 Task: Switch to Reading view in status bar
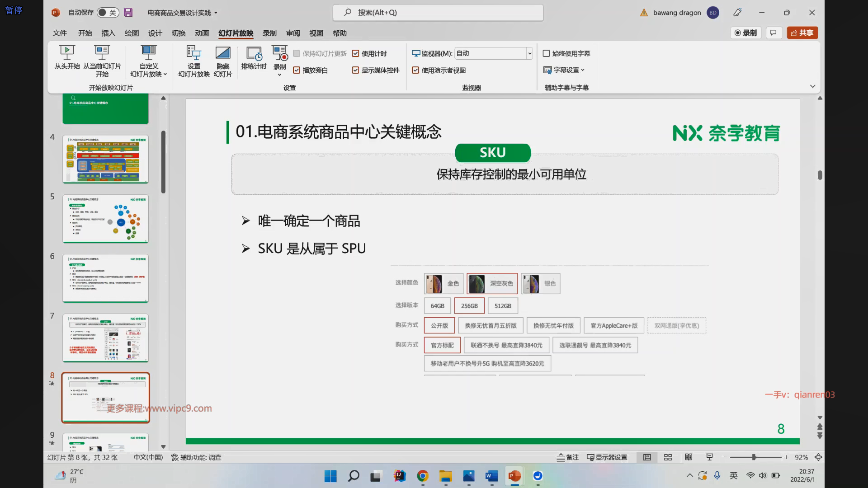[689, 457]
